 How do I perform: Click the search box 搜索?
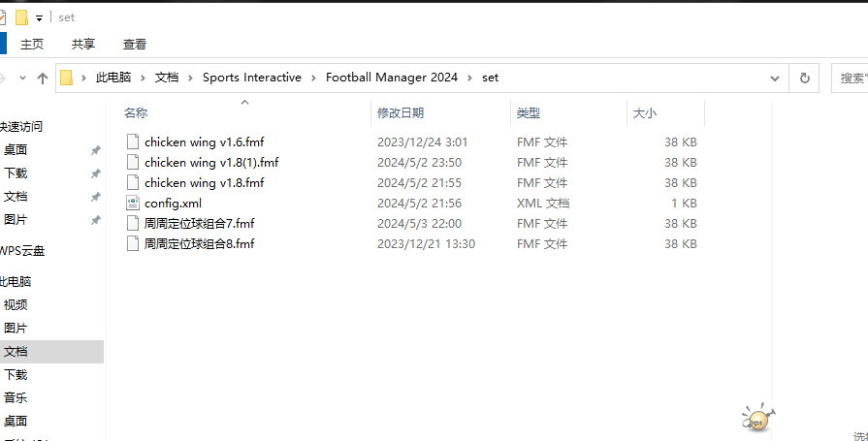click(850, 78)
